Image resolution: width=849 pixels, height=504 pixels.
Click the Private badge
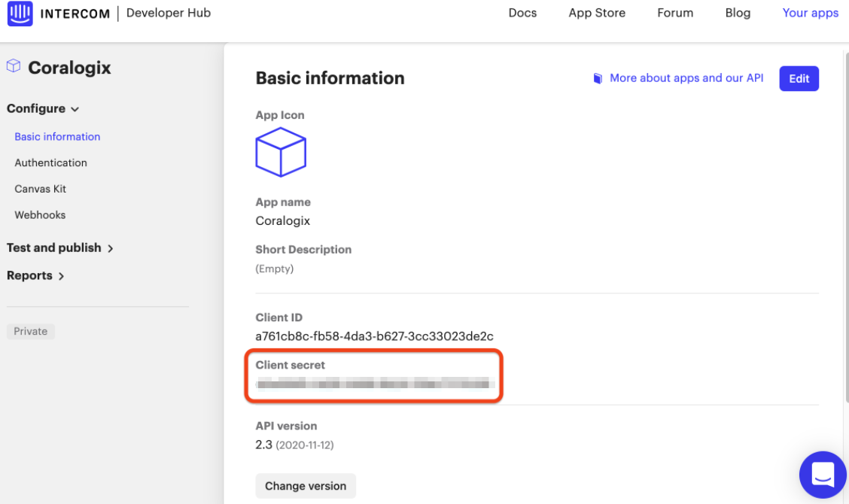coord(30,331)
